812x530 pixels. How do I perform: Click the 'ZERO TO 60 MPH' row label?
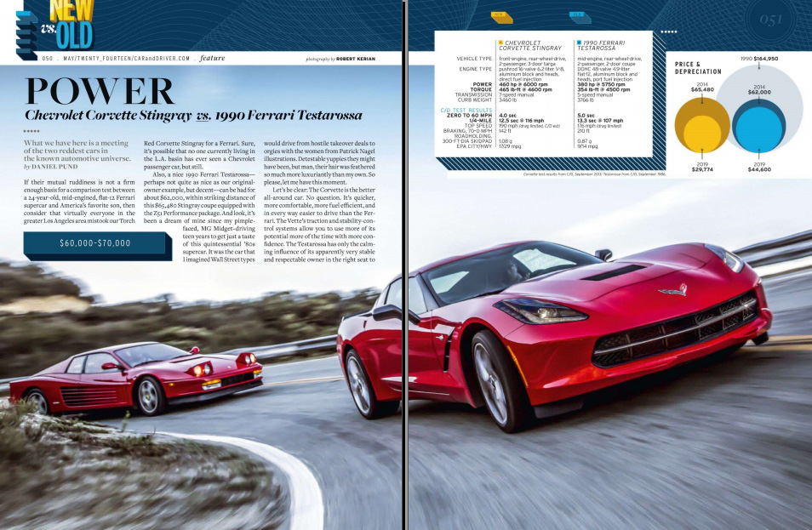(x=469, y=116)
